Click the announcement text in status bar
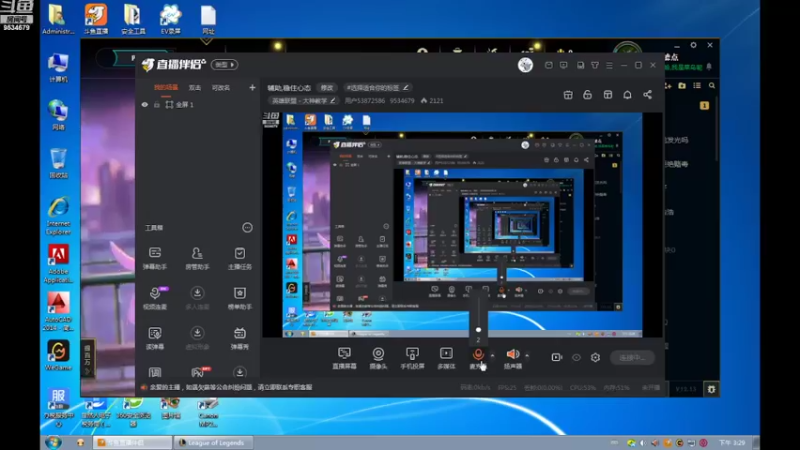 click(231, 387)
